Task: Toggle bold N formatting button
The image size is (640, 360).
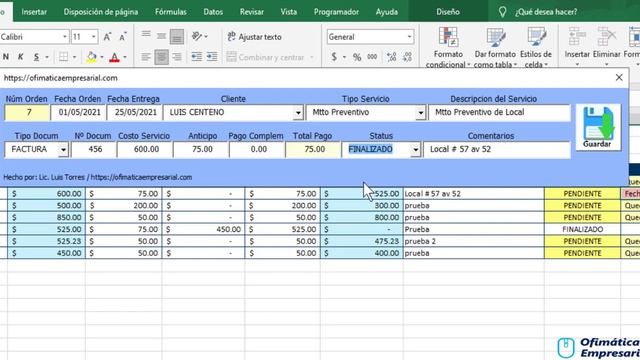Action: [x=6, y=57]
